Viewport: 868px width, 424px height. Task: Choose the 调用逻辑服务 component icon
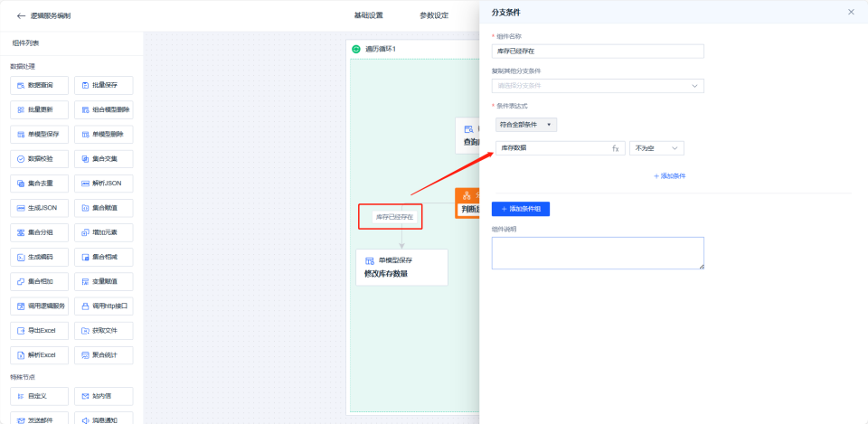[21, 306]
